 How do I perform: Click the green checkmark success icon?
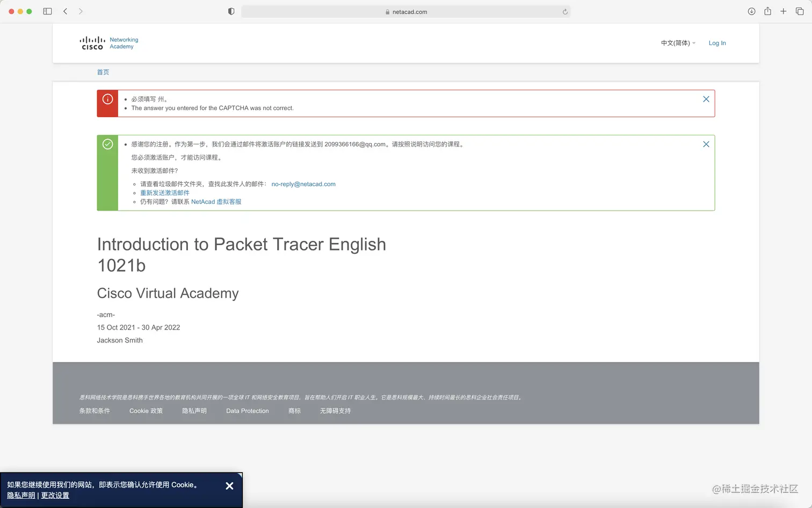(x=107, y=144)
